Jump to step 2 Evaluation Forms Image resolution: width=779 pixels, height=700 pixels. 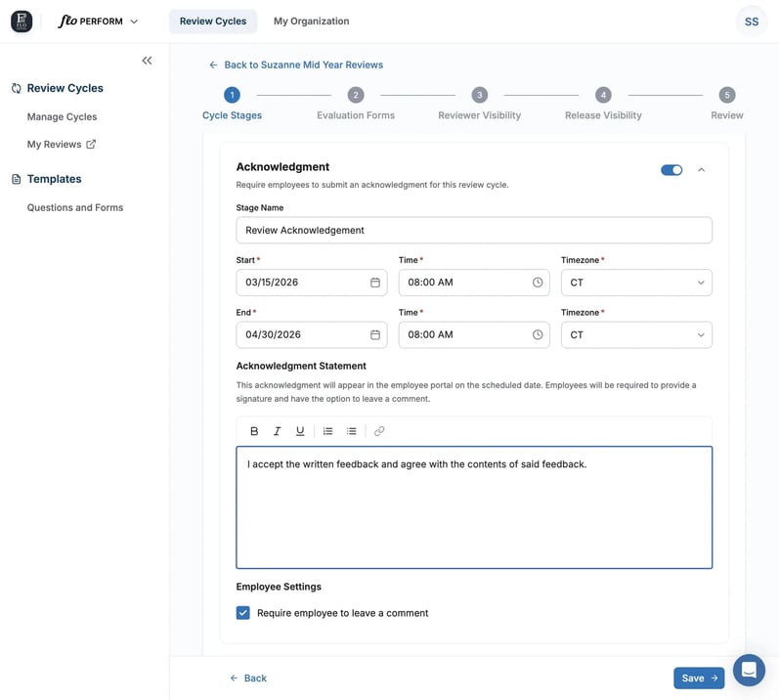(356, 103)
